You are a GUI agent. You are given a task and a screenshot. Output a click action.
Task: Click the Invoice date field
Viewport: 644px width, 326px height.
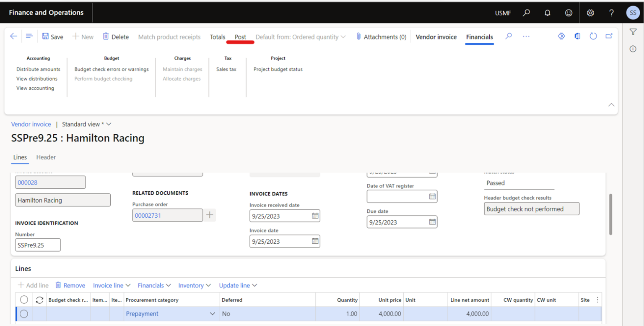[x=281, y=241]
